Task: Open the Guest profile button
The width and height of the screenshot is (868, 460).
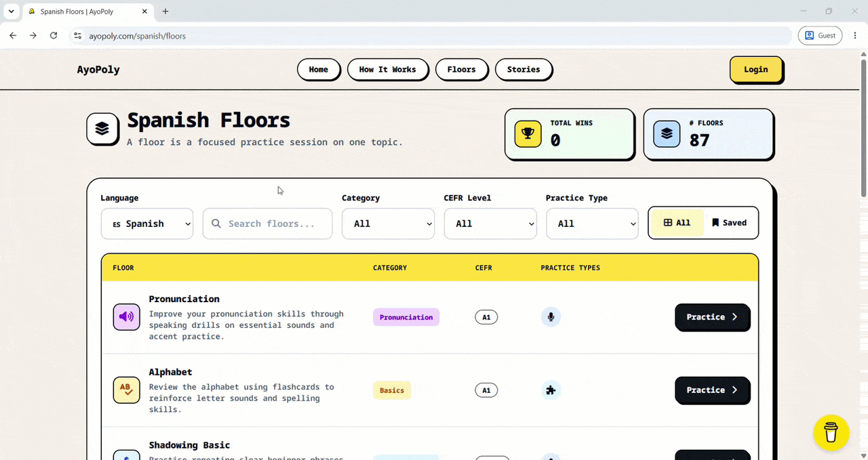Action: coord(820,36)
